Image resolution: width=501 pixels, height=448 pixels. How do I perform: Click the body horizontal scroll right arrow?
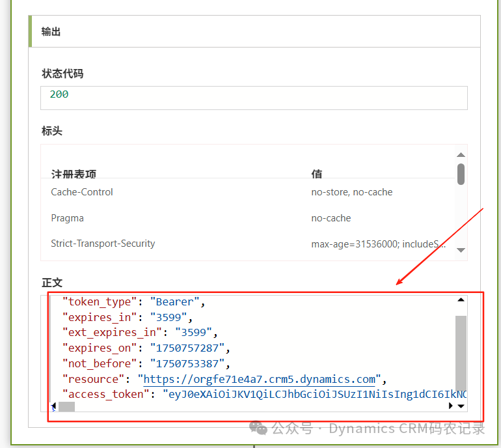point(450,406)
